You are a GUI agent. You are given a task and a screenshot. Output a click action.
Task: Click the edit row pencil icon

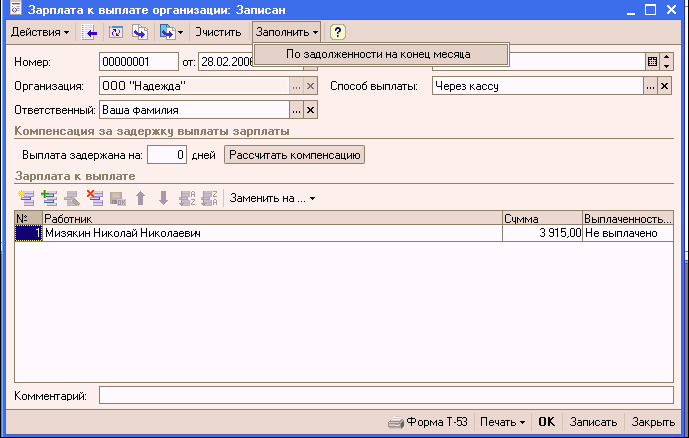(x=71, y=198)
